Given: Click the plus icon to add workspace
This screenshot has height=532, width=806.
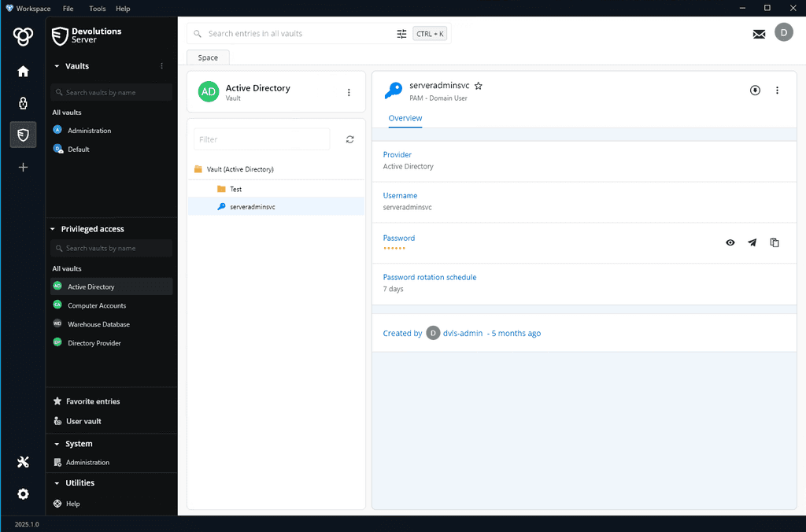Looking at the screenshot, I should point(23,167).
